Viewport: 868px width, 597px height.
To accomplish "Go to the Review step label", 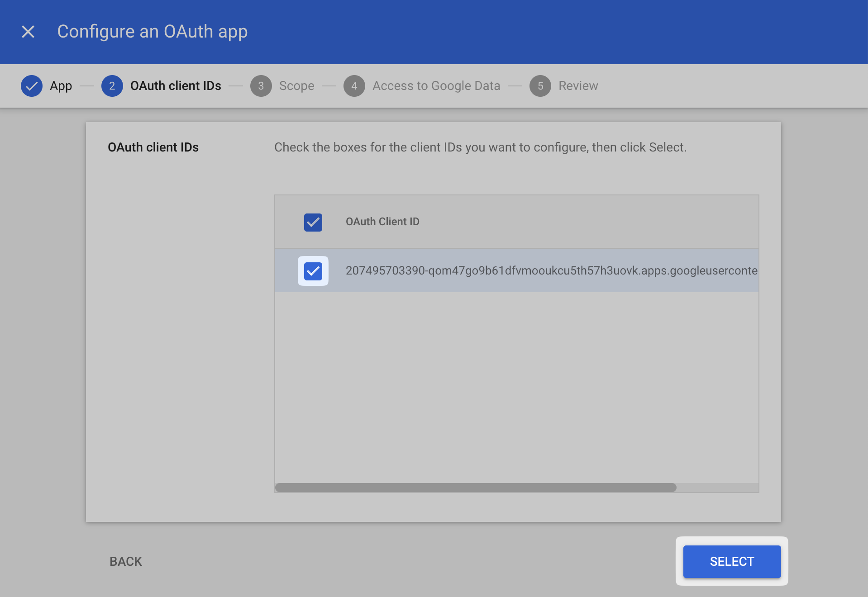I will pos(578,86).
